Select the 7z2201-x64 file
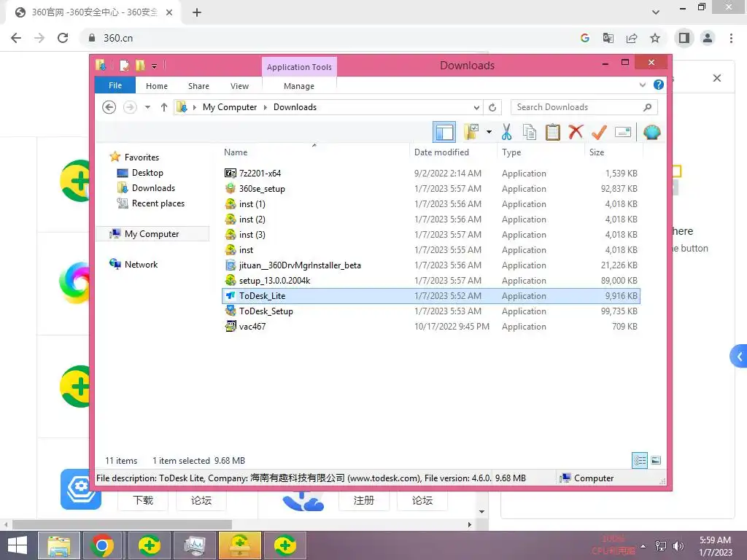Screen dimensions: 747x560 (430, 173)
